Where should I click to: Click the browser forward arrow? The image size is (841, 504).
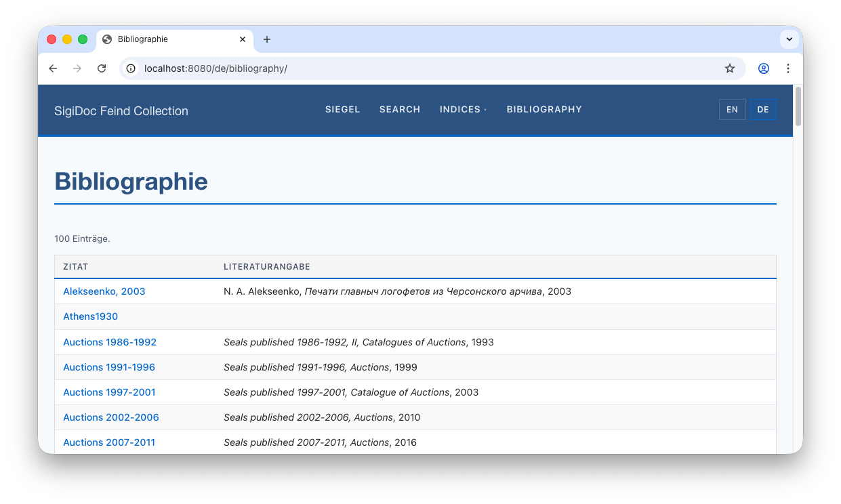pos(77,68)
